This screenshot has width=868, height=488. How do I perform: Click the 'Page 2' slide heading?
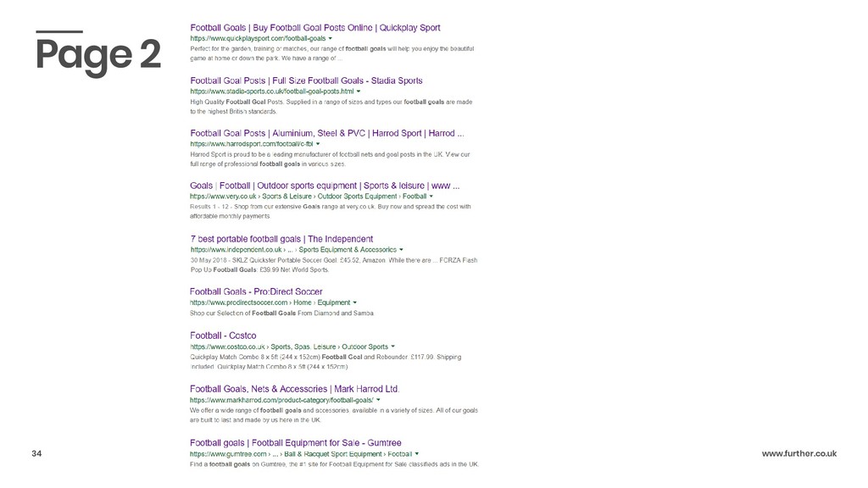coord(98,55)
